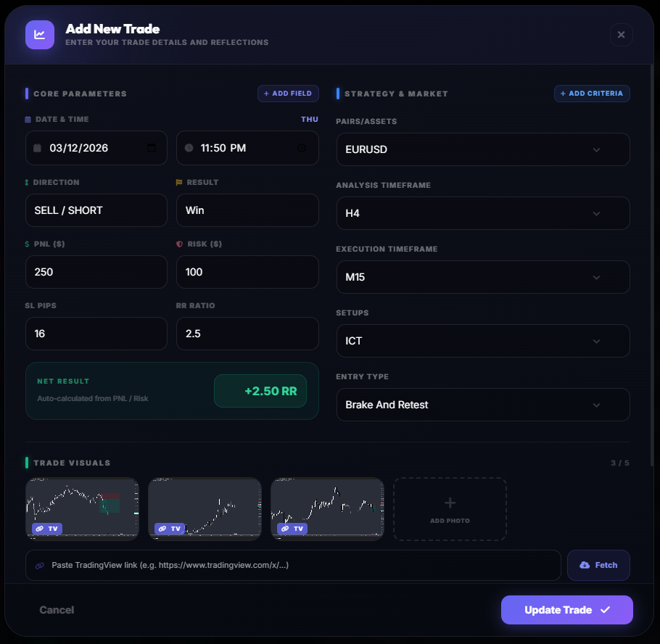Image resolution: width=660 pixels, height=644 pixels.
Task: Cancel the trade editing
Action: [57, 610]
